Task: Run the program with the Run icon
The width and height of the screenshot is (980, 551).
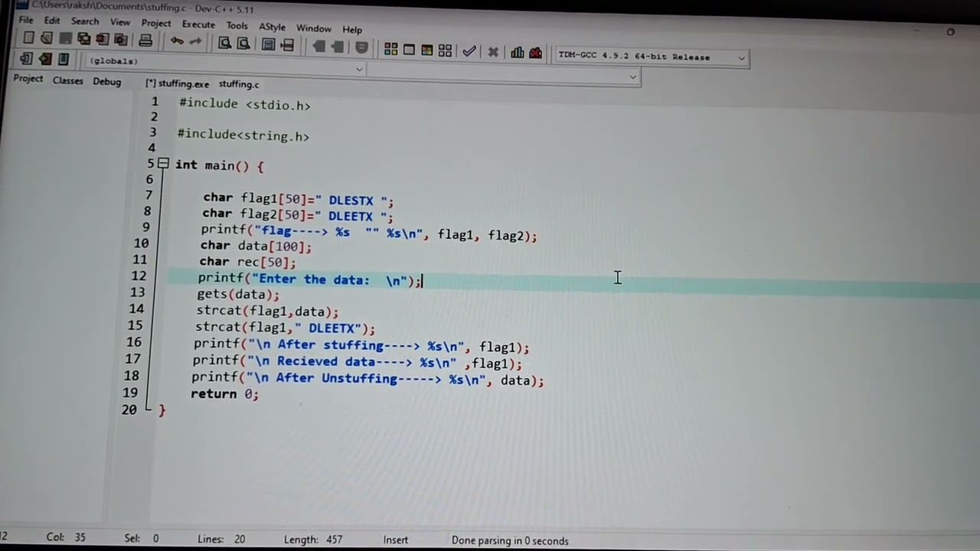Action: [x=409, y=50]
